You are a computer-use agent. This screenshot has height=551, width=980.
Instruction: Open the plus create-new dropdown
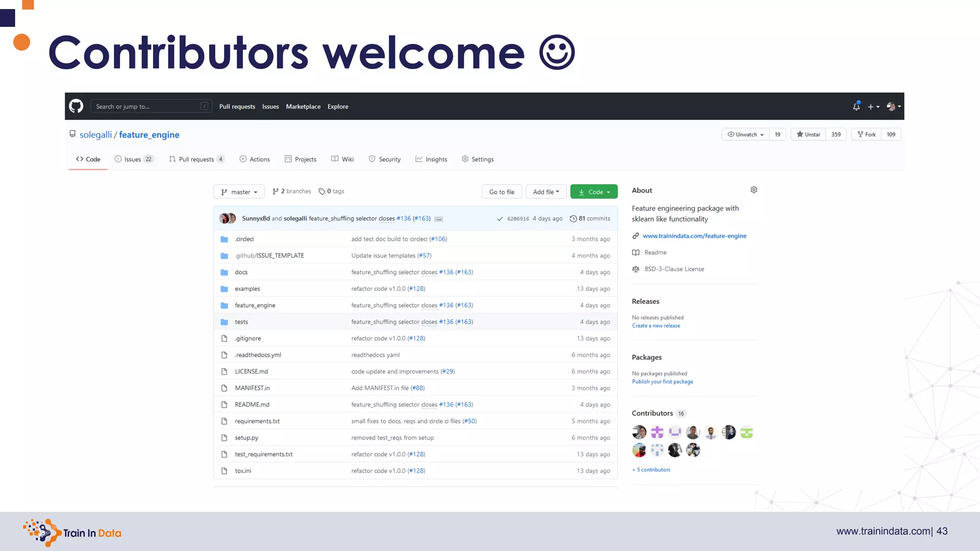(873, 107)
